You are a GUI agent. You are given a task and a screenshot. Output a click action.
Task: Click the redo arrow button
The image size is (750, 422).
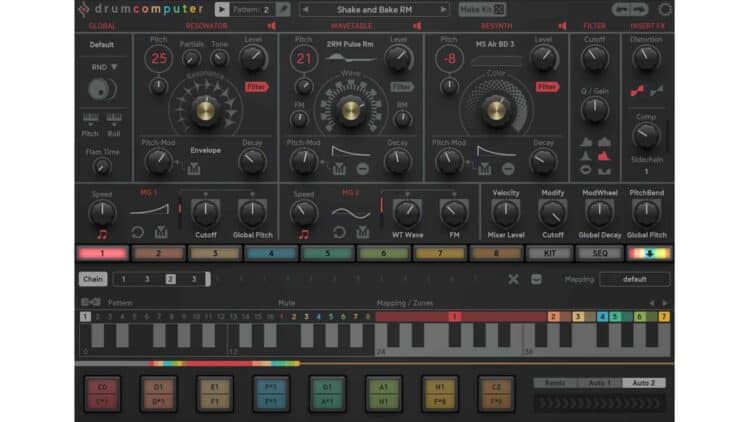click(639, 10)
